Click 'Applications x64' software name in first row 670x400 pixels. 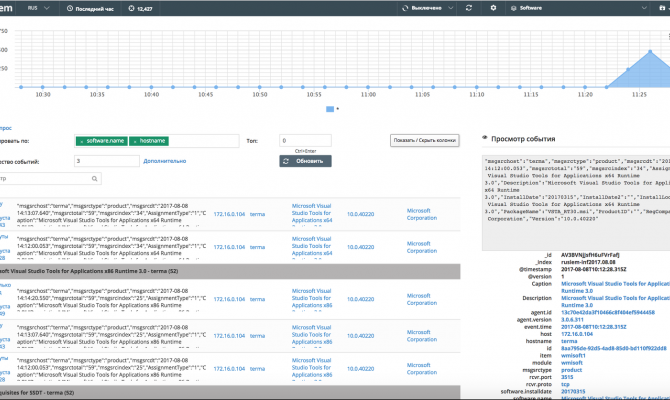tap(312, 213)
